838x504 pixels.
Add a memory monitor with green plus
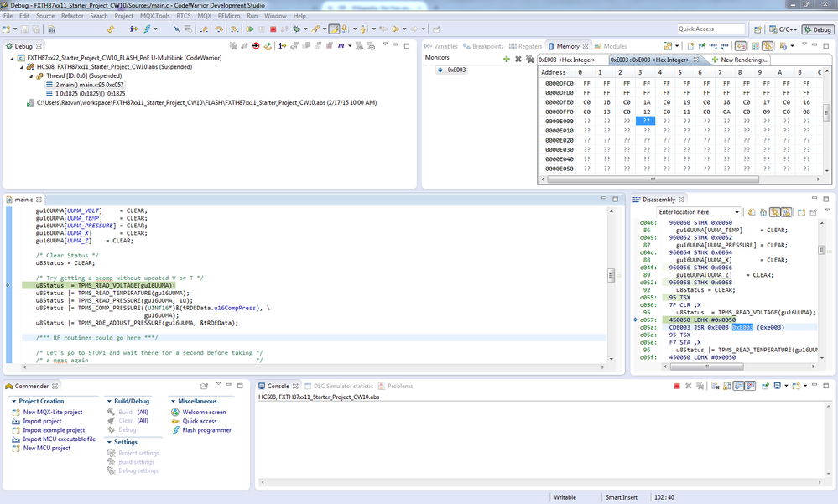[506, 59]
